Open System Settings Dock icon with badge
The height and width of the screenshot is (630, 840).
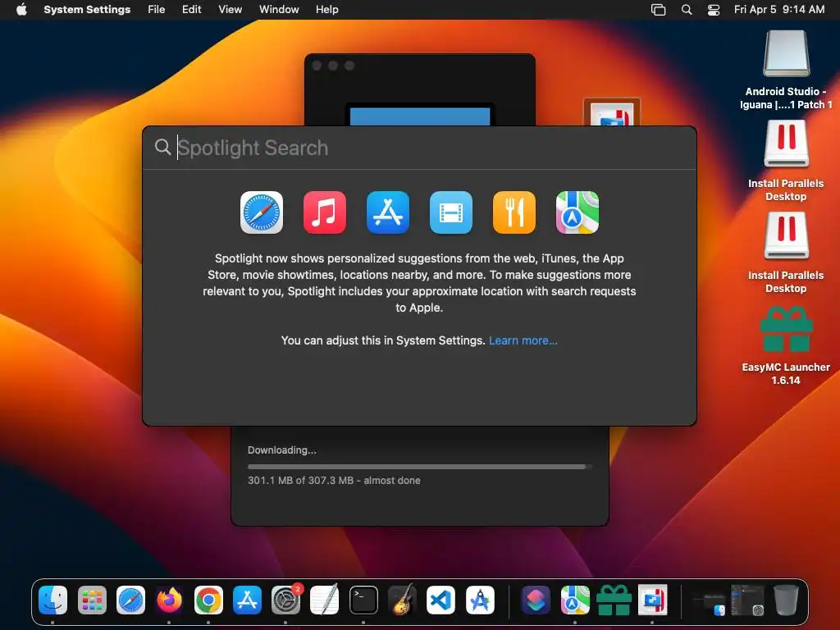point(286,600)
